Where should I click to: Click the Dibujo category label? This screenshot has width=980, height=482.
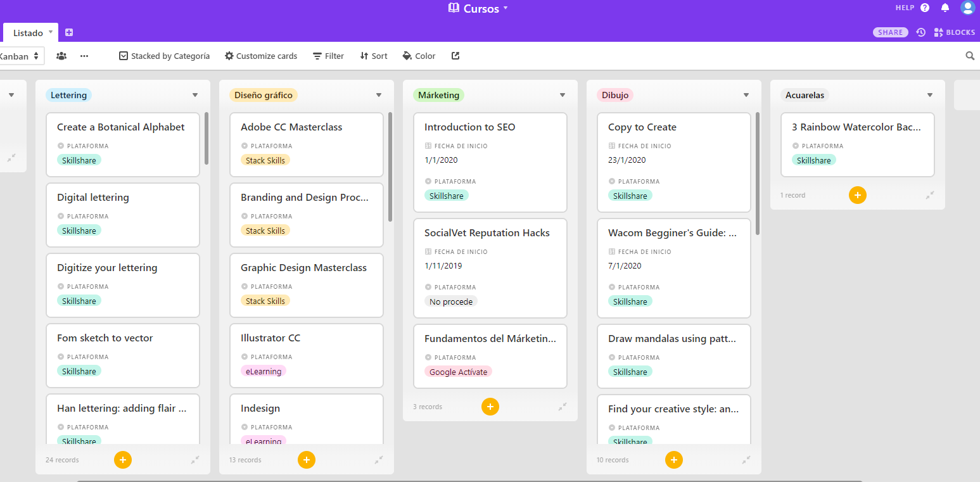615,95
